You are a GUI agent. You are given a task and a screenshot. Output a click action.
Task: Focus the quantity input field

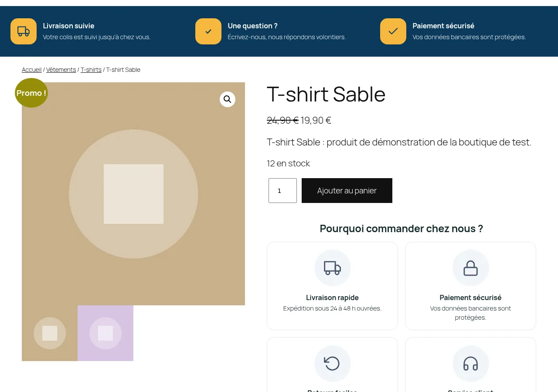point(282,190)
